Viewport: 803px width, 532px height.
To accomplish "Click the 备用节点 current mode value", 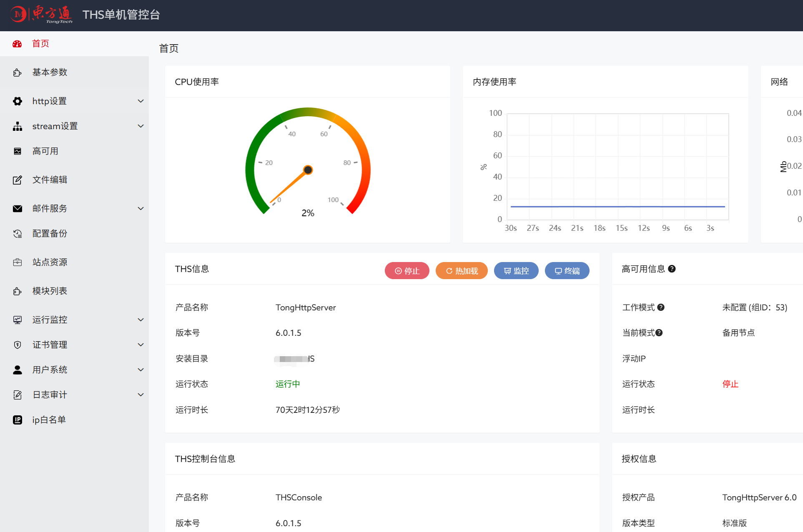I will [738, 333].
